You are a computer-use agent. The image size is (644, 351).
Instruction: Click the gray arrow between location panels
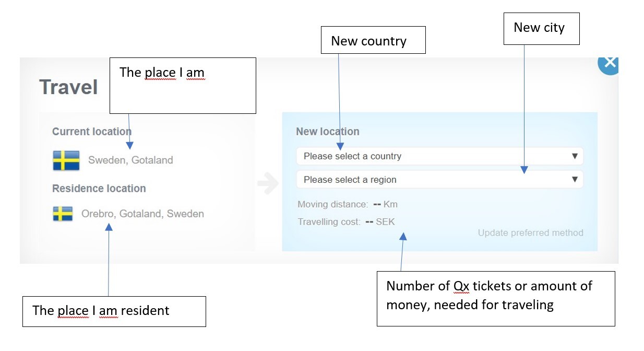268,184
